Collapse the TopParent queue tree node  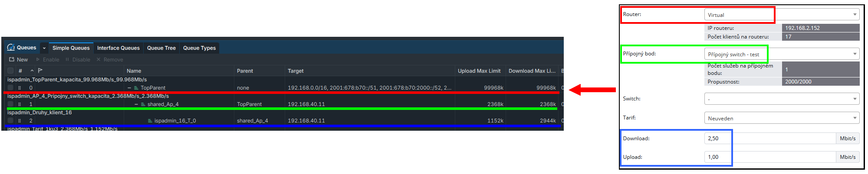coord(129,88)
